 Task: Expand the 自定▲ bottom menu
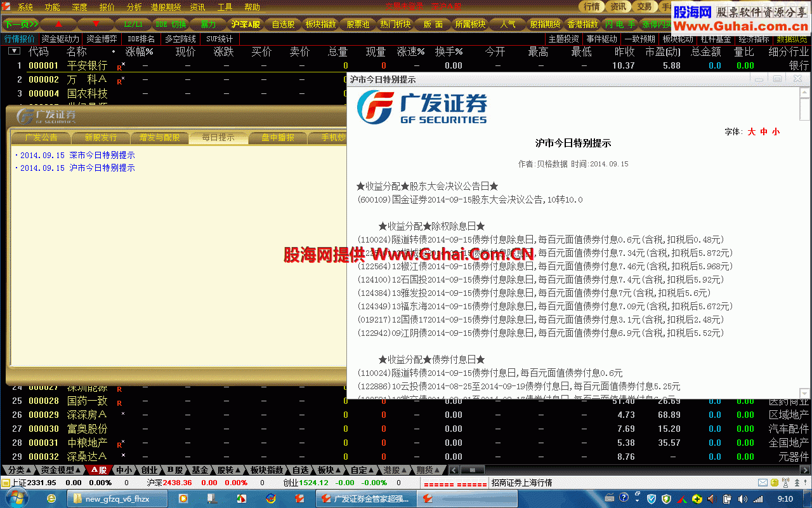pyautogui.click(x=362, y=470)
